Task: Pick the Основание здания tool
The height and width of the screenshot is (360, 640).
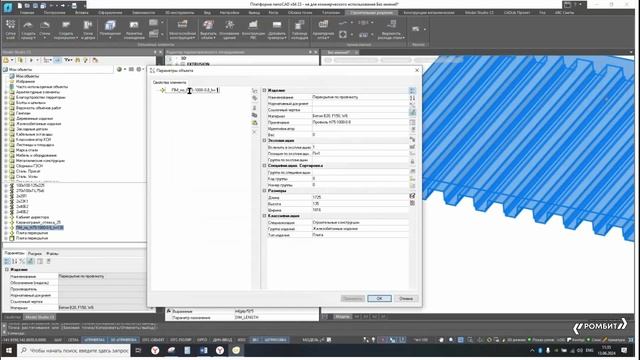Action: tap(229, 29)
